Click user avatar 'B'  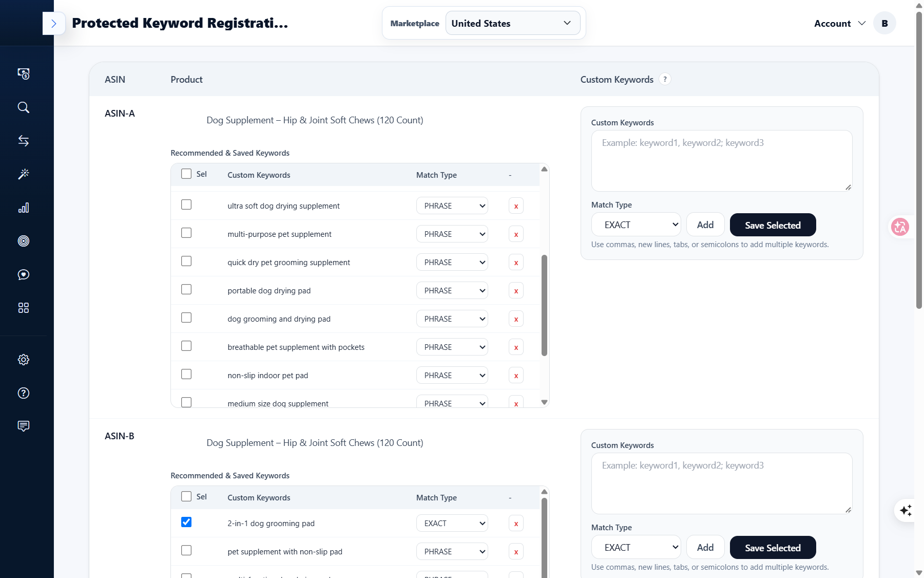[884, 24]
